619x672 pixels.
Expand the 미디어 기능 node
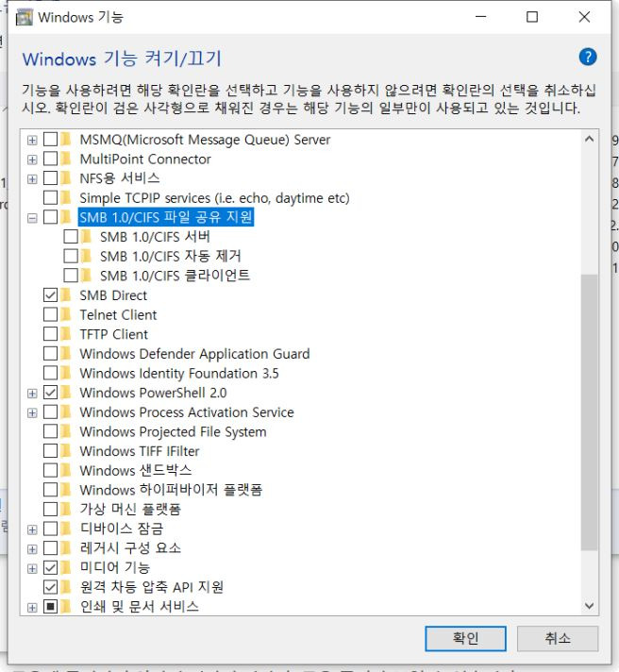click(x=32, y=568)
